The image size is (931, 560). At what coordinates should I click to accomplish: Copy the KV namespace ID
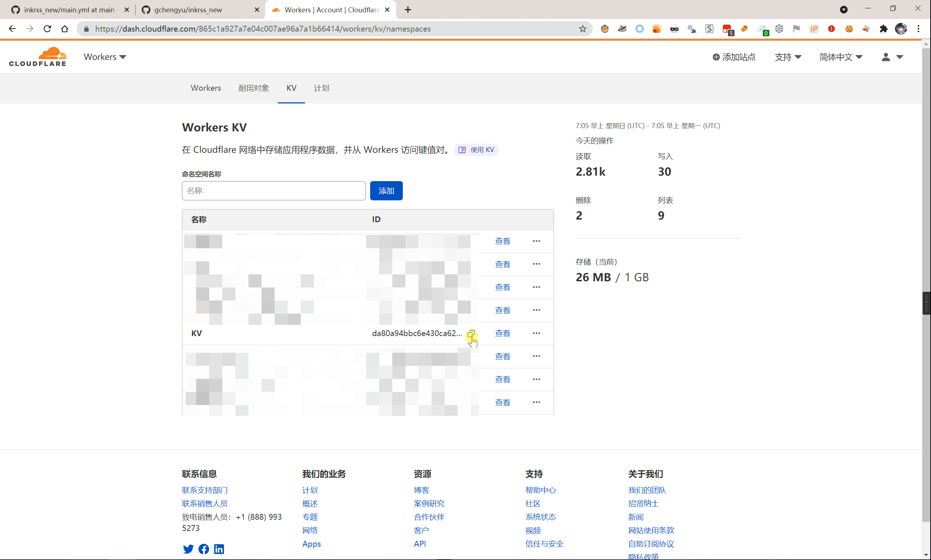pyautogui.click(x=471, y=334)
